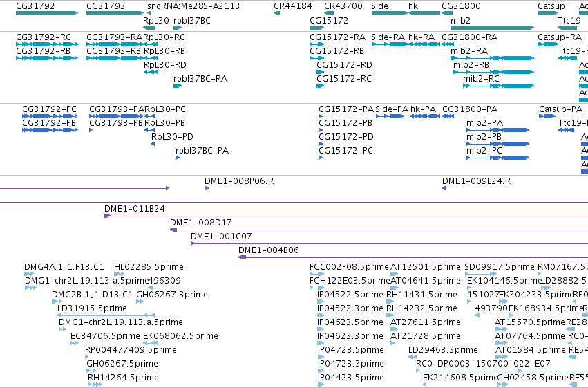Click protein CG15172-PA label
The image size is (588, 388).
click(x=346, y=109)
